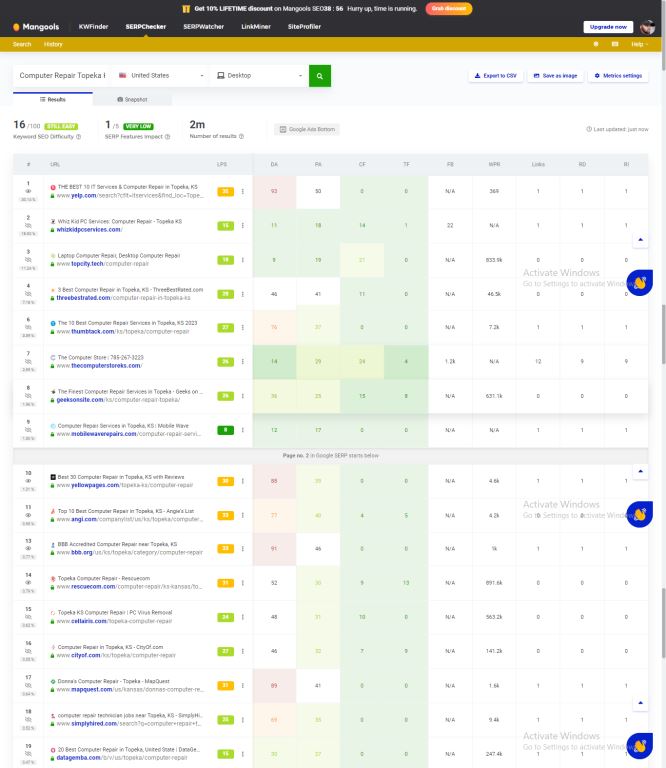Open the three-dot menu for geeksonsite.com row
Image resolution: width=666 pixels, height=768 pixels.
tap(242, 396)
